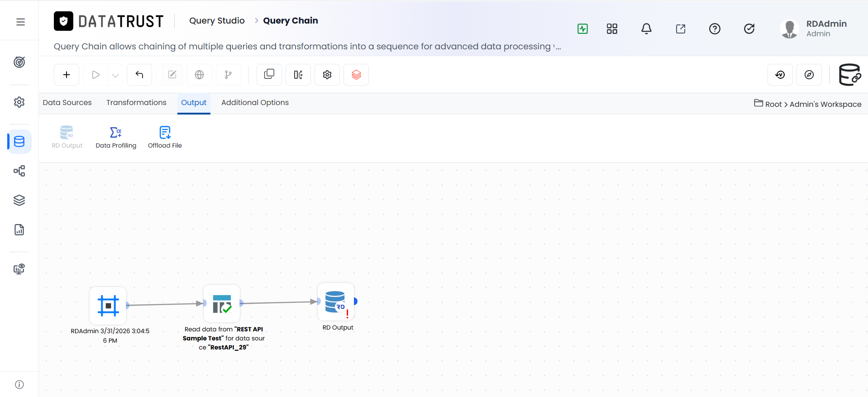Click the database link icon
Screen dimensions: 868x397
849,75
